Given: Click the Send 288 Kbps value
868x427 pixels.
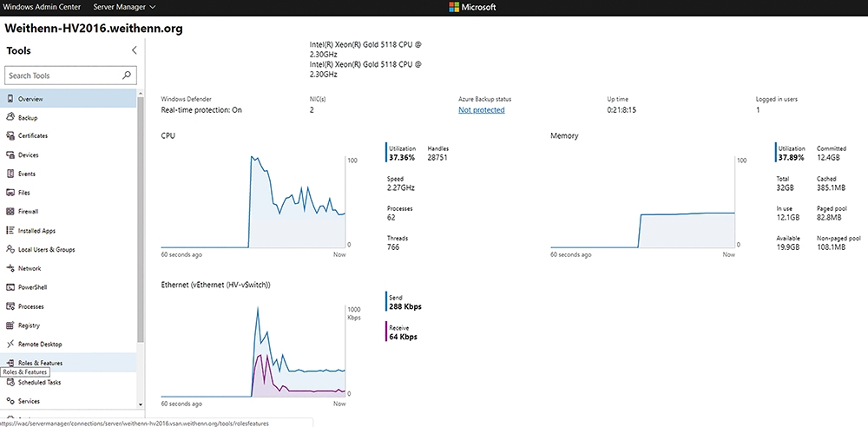Looking at the screenshot, I should pos(405,307).
